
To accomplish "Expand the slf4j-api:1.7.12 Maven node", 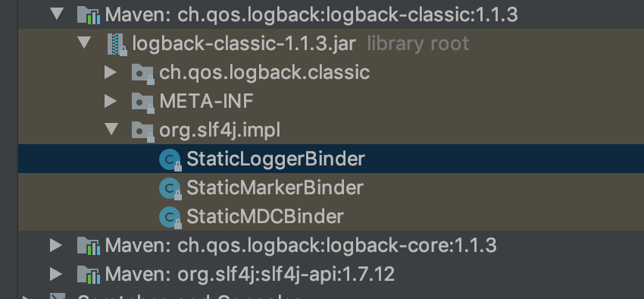I will [x=55, y=274].
